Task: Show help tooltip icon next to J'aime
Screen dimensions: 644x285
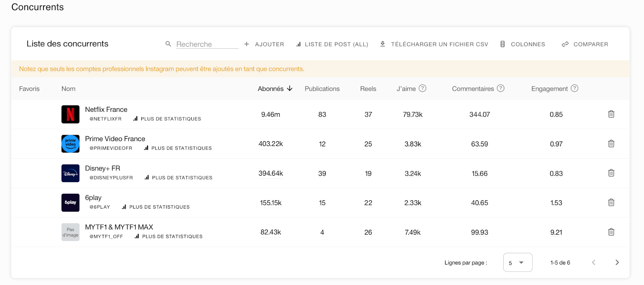Action: click(x=422, y=88)
